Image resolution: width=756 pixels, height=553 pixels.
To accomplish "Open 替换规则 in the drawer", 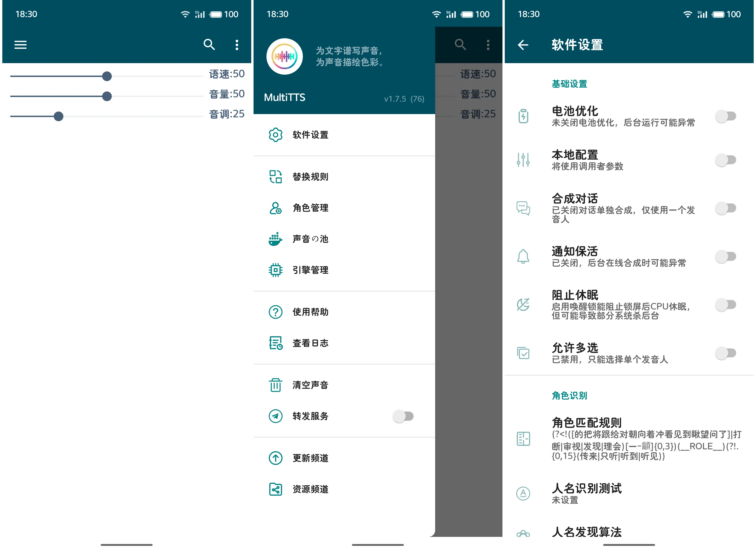I will [x=344, y=177].
